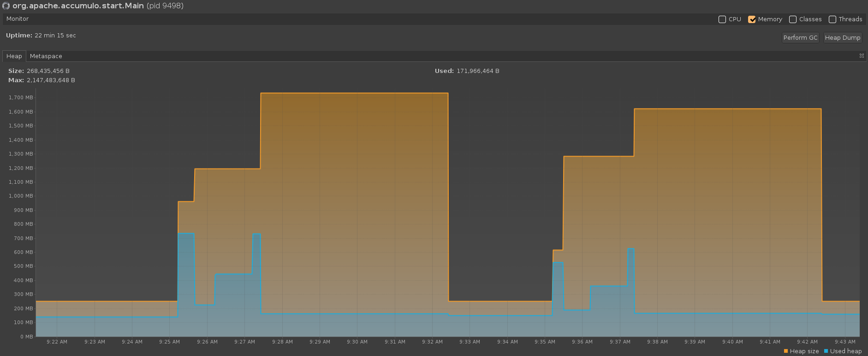Click the Accumulo application icon in title
The image size is (868, 356).
(6, 6)
